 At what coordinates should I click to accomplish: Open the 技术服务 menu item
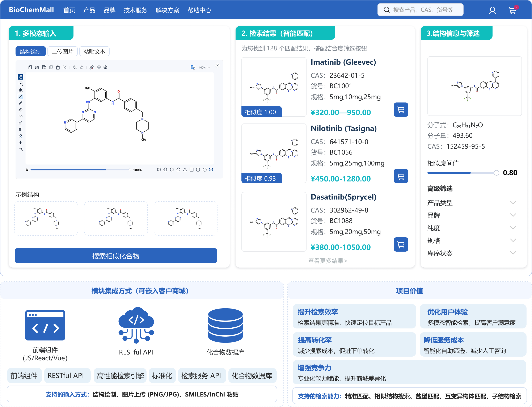pyautogui.click(x=135, y=10)
